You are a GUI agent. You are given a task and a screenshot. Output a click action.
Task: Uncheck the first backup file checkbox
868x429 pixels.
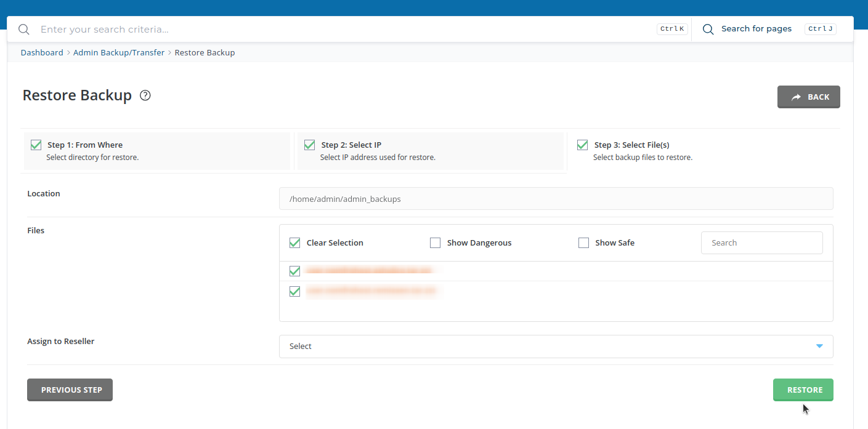[x=294, y=271]
